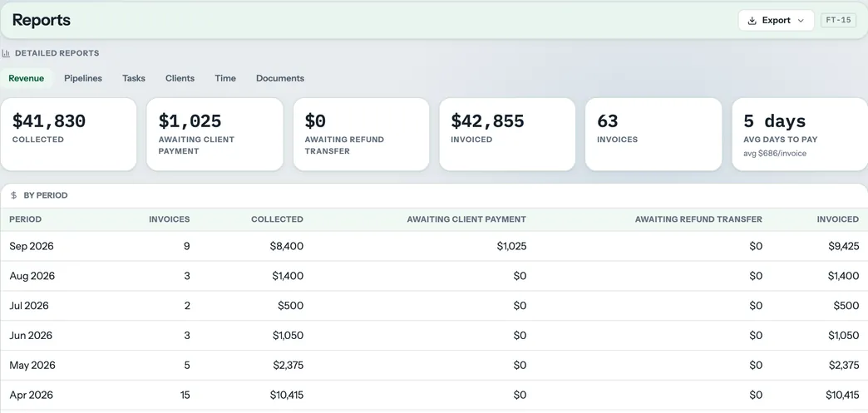Screen dimensions: 868x413
Task: Select the Aug 2026 period row
Action: pyautogui.click(x=434, y=276)
